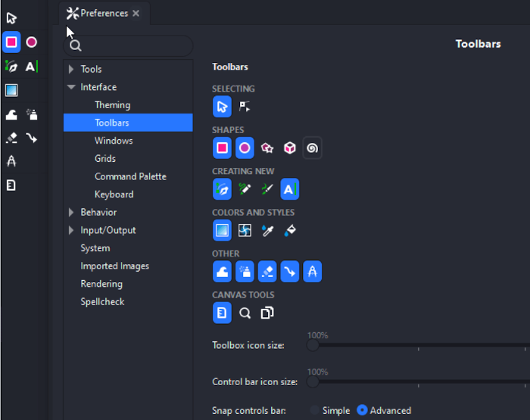The width and height of the screenshot is (530, 420).
Task: Expand the Behavior tree node
Action: [x=71, y=212]
